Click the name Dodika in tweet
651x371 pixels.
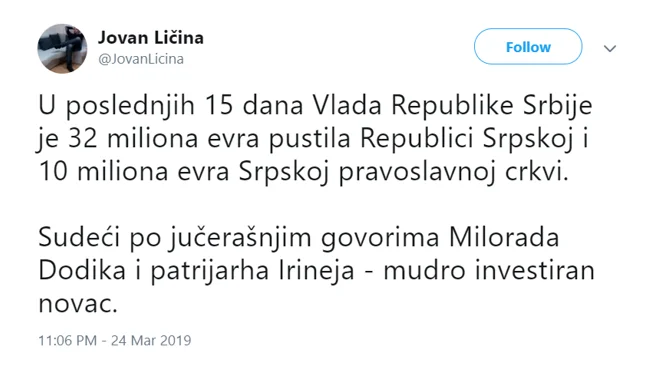(82, 271)
